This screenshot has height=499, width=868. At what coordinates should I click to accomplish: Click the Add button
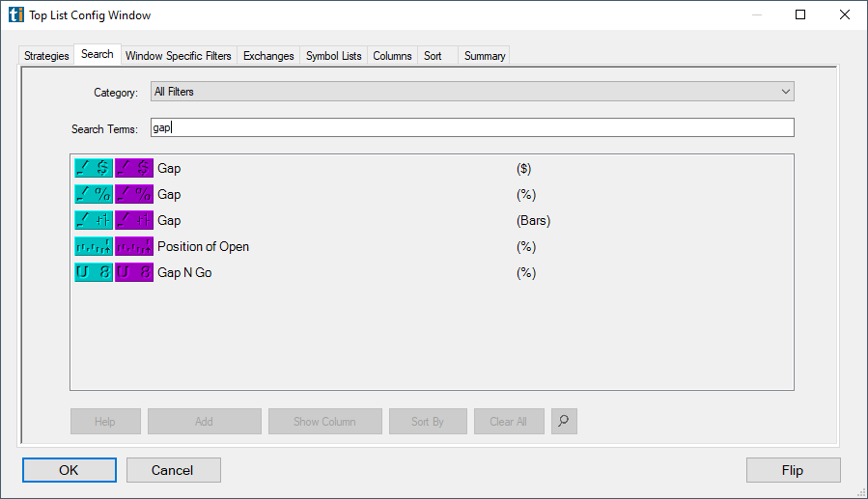205,422
